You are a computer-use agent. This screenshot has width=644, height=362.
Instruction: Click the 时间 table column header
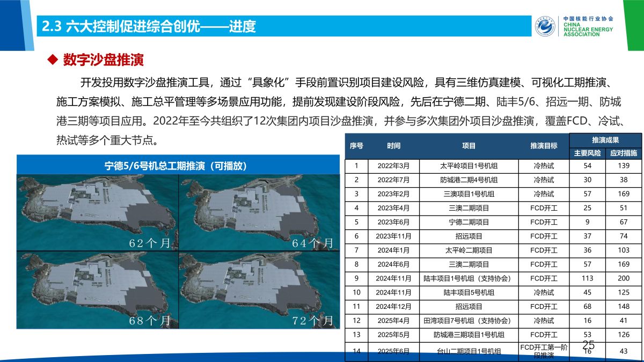click(x=393, y=146)
